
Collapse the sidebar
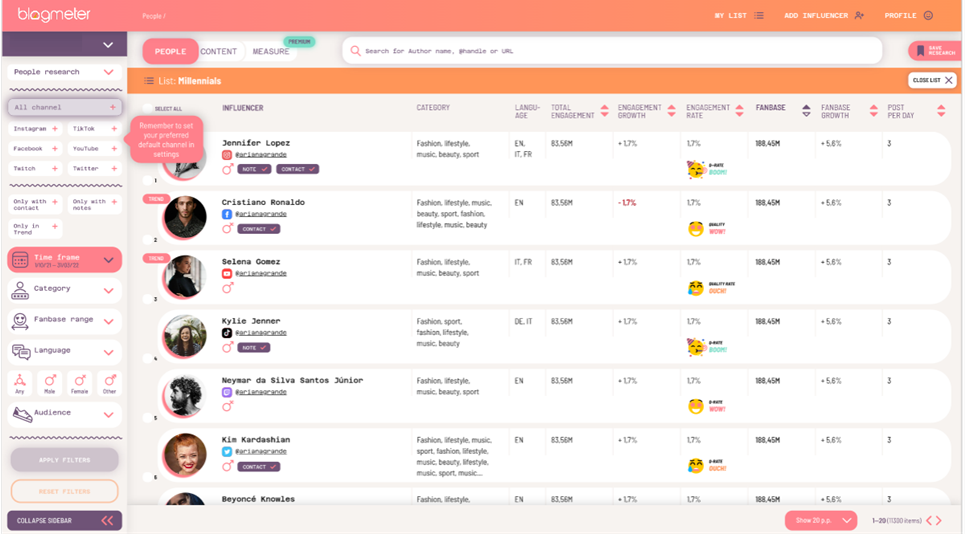[65, 520]
